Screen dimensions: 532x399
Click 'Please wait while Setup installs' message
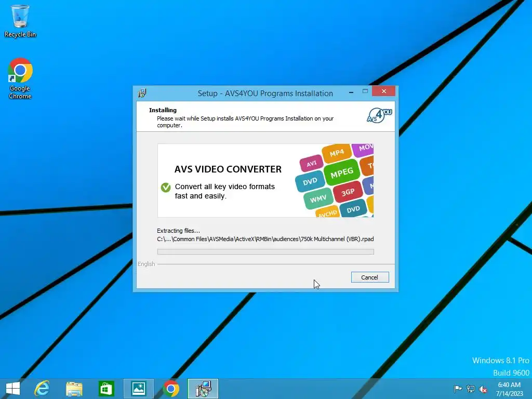click(245, 122)
